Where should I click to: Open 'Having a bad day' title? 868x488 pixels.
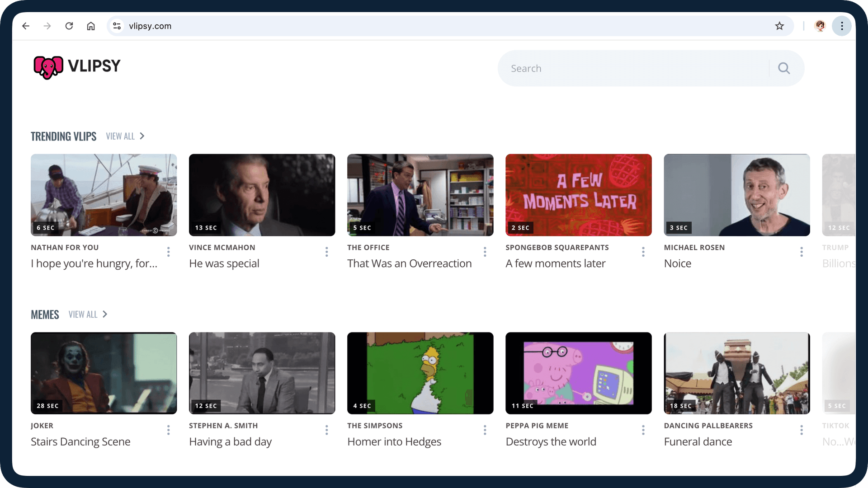coord(231,442)
